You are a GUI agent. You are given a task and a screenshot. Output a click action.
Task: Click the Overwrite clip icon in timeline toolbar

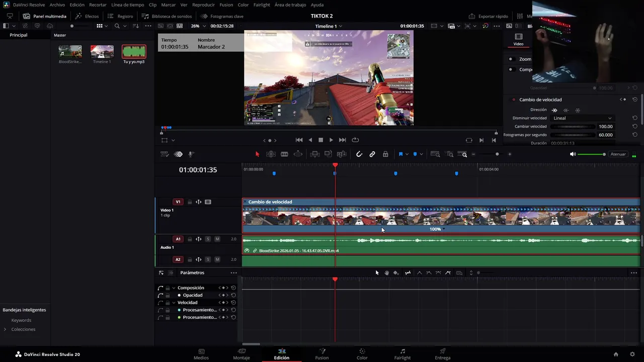329,154
